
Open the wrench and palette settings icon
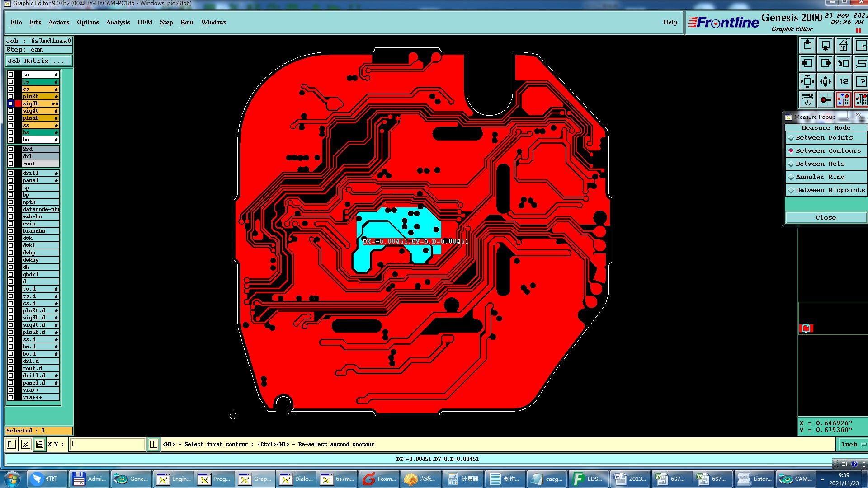click(x=807, y=100)
